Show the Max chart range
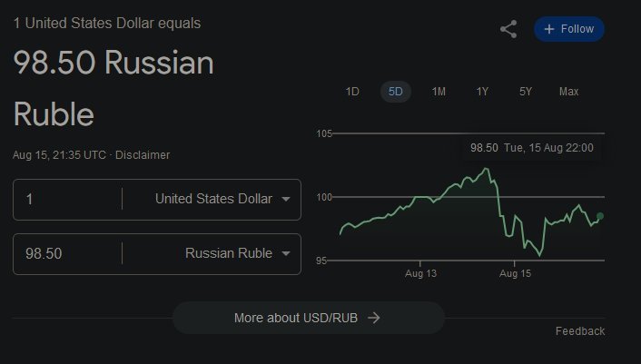 coord(568,92)
